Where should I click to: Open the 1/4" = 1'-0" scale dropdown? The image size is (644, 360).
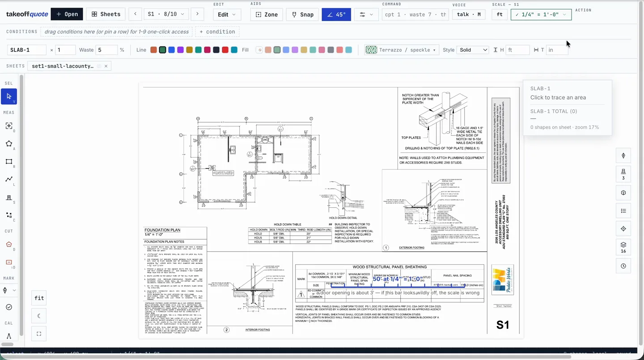tap(541, 14)
